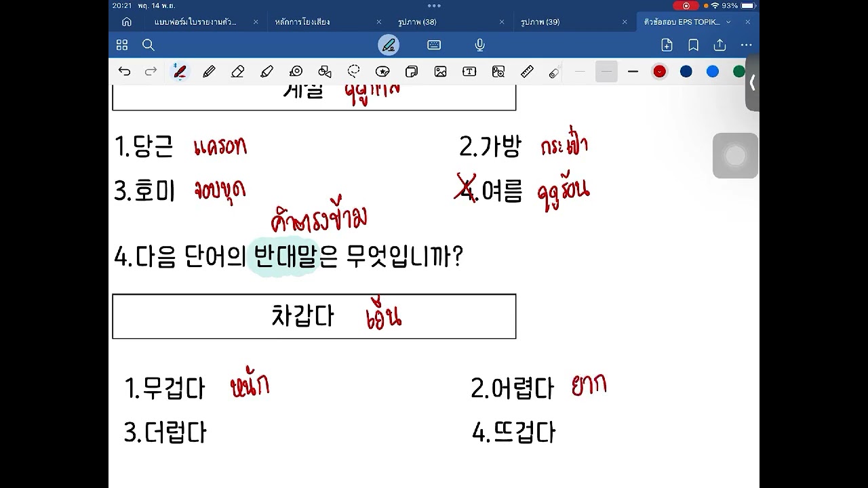Close the รูปภาพ (38) tab

coord(502,22)
